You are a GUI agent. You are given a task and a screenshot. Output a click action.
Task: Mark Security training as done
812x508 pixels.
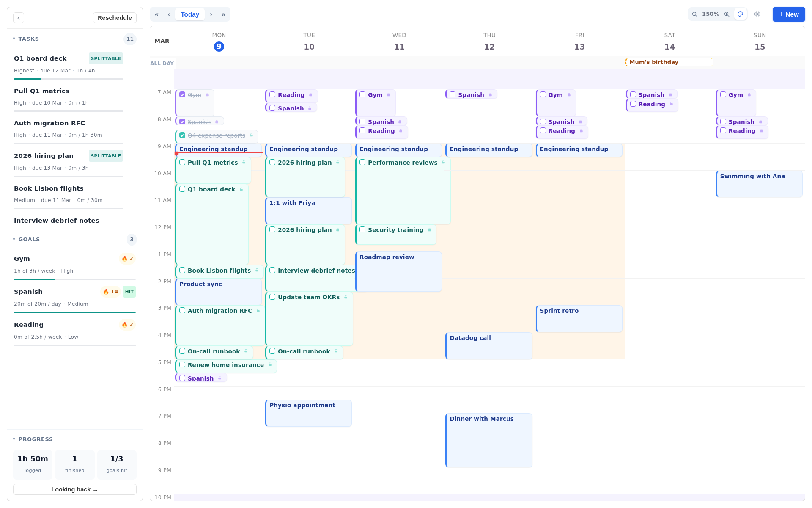pos(362,229)
